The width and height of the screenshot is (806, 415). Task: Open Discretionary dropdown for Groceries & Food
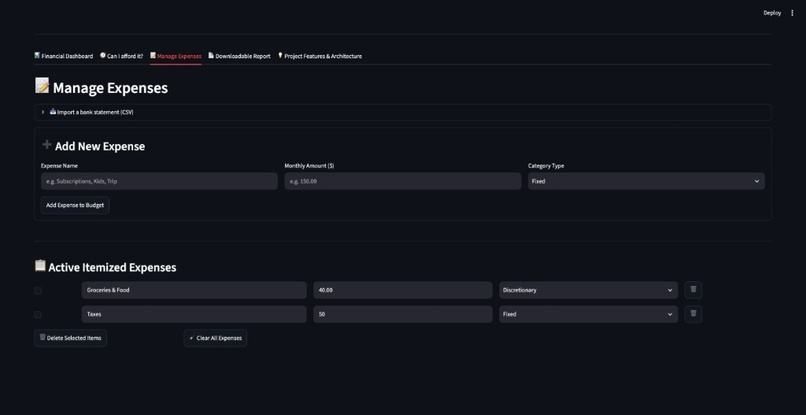(x=588, y=290)
